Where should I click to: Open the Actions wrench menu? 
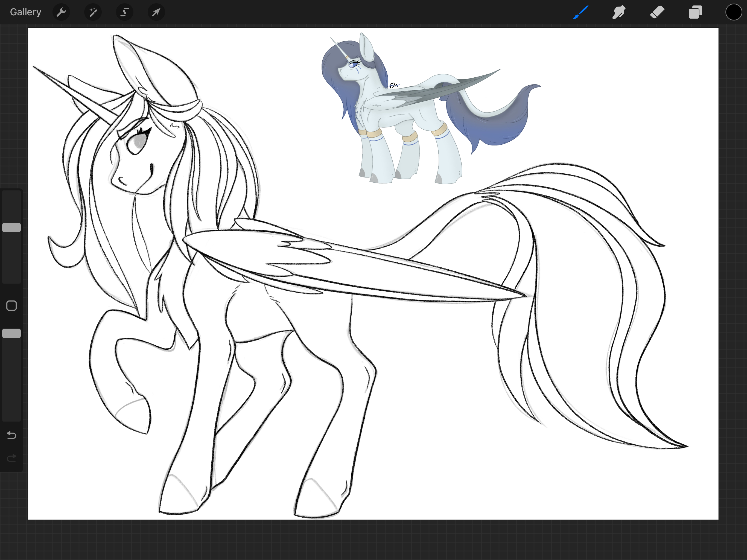(61, 12)
